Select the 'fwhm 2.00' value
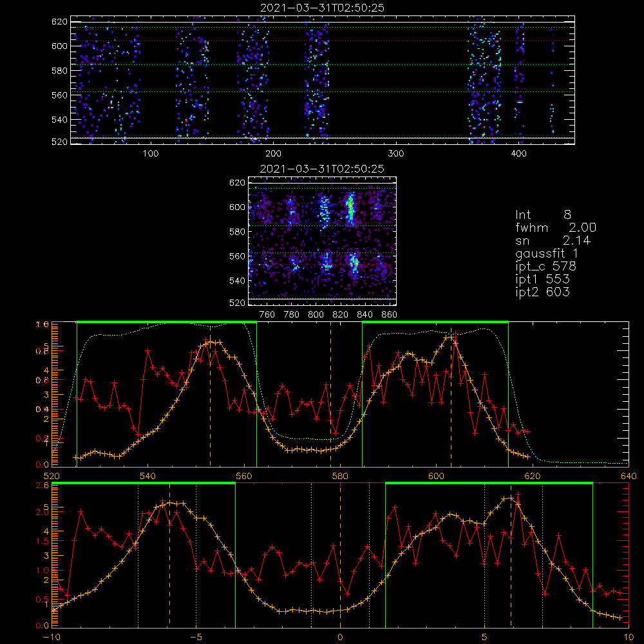 pyautogui.click(x=556, y=227)
